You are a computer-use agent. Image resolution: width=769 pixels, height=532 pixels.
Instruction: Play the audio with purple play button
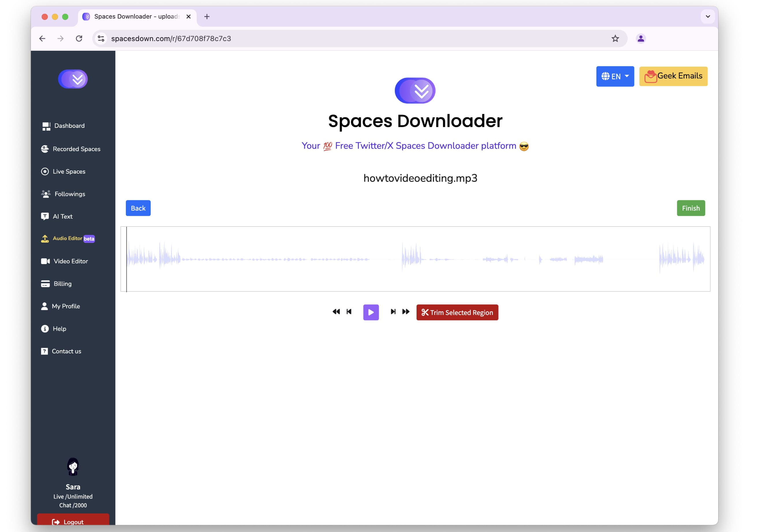[371, 312]
